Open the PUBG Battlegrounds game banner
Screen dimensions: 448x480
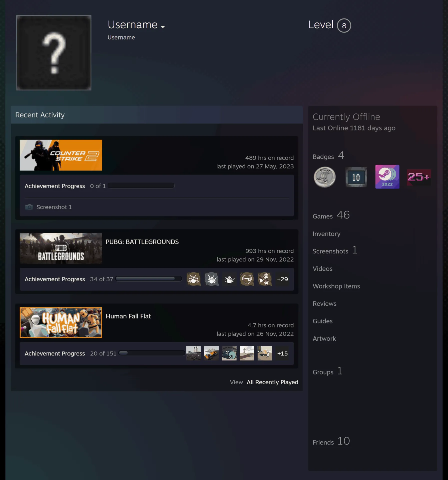coord(61,248)
